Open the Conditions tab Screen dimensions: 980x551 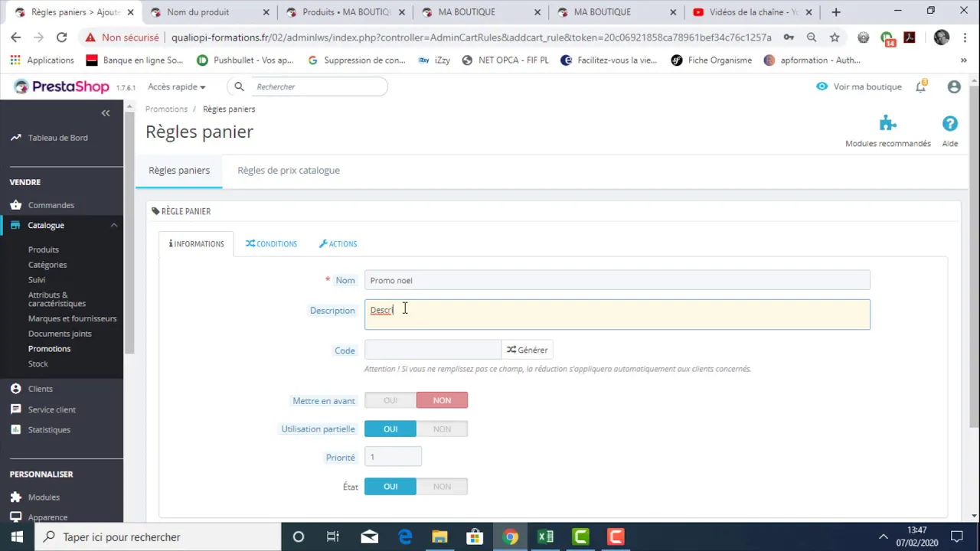coord(271,243)
